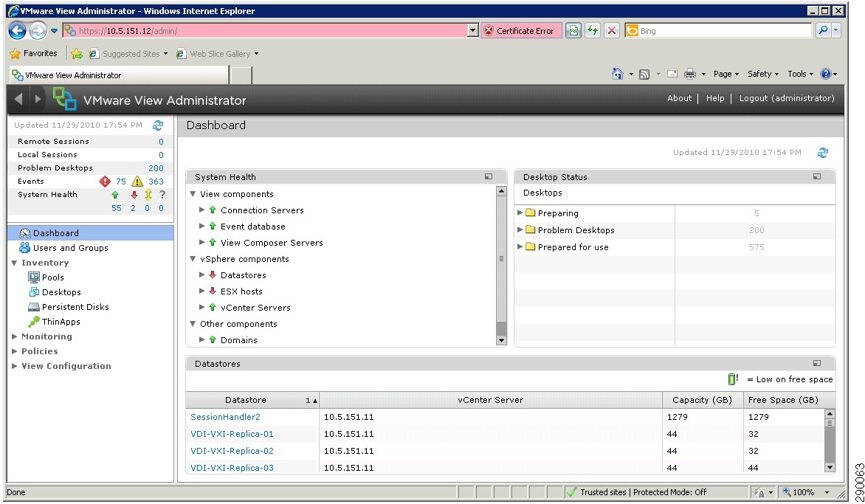Click the yellow warning events icon
Viewport: 865px width, 504px height.
pos(137,181)
